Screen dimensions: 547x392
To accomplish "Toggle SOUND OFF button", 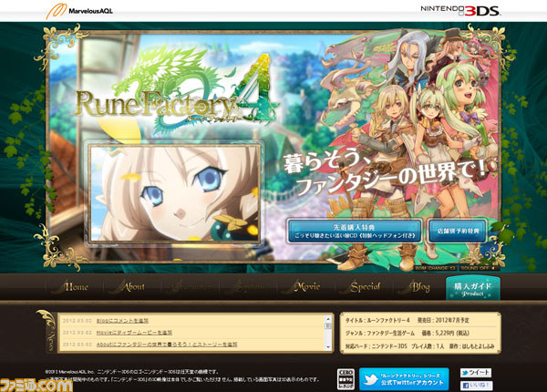I will point(479,268).
